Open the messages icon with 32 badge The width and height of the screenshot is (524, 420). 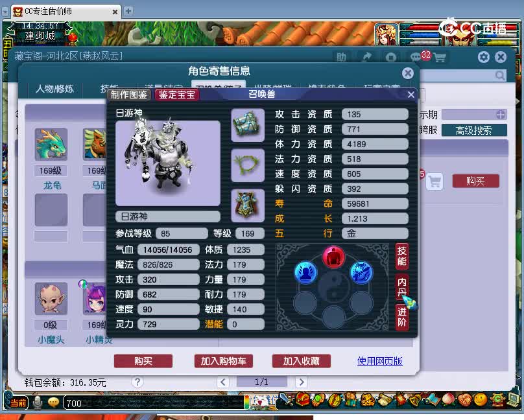pos(416,57)
